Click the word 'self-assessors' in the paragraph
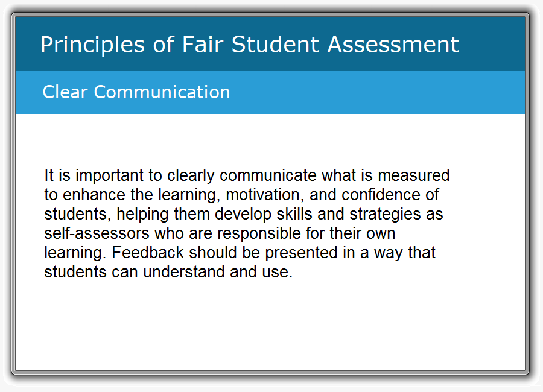 97,233
